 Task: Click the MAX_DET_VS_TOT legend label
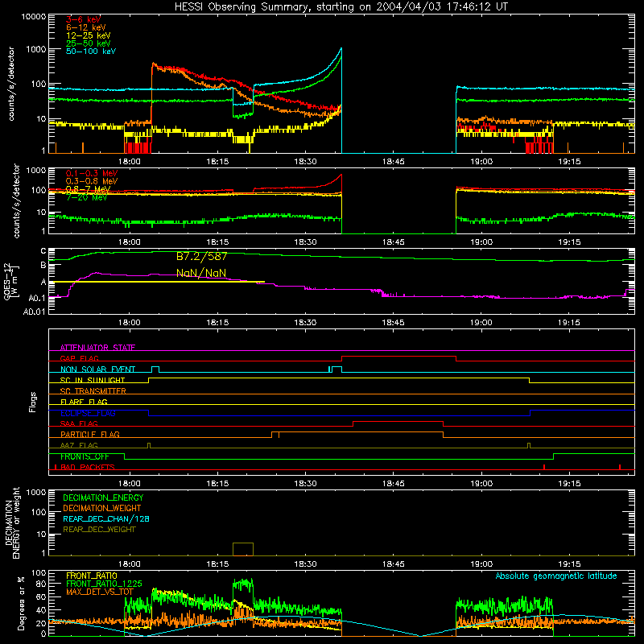[x=100, y=592]
